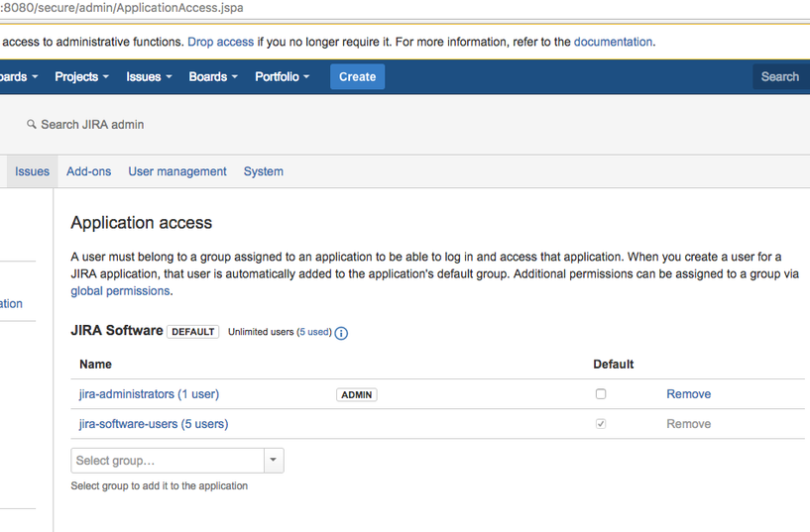
Task: Open jira-software-users (5 users) group
Action: pyautogui.click(x=154, y=424)
